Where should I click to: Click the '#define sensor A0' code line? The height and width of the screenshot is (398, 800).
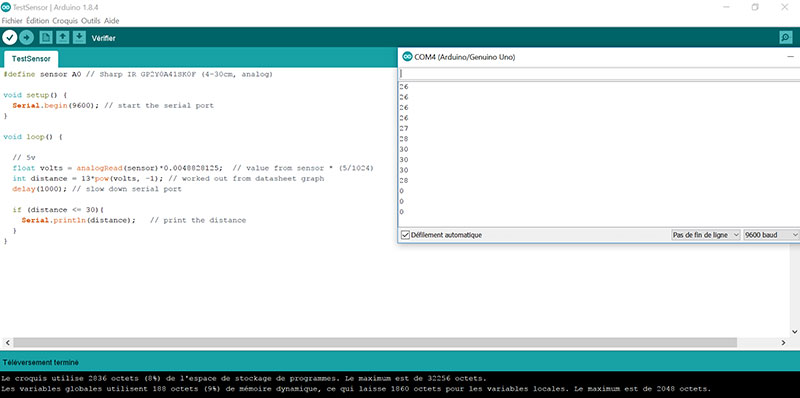[138, 74]
